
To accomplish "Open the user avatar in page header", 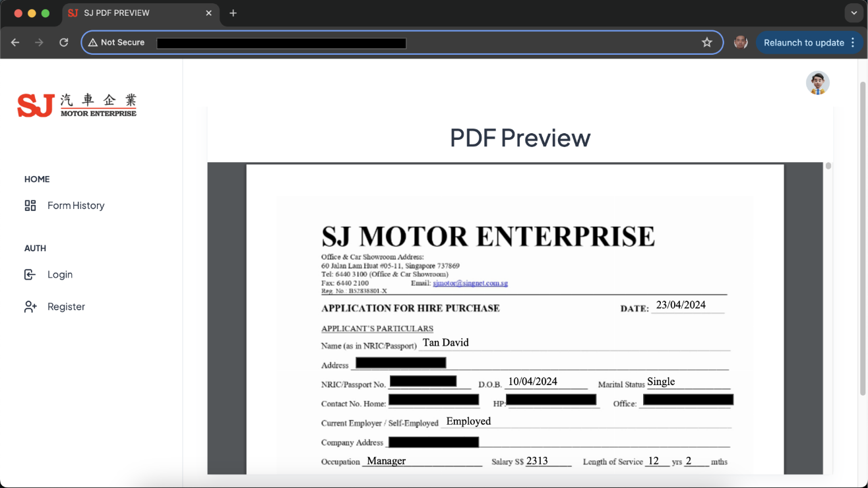I will tap(817, 83).
